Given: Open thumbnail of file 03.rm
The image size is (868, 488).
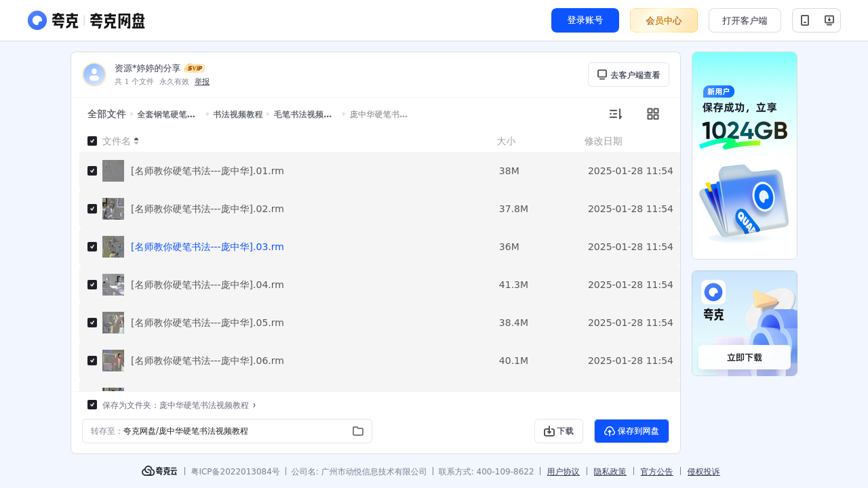Looking at the screenshot, I should point(113,247).
